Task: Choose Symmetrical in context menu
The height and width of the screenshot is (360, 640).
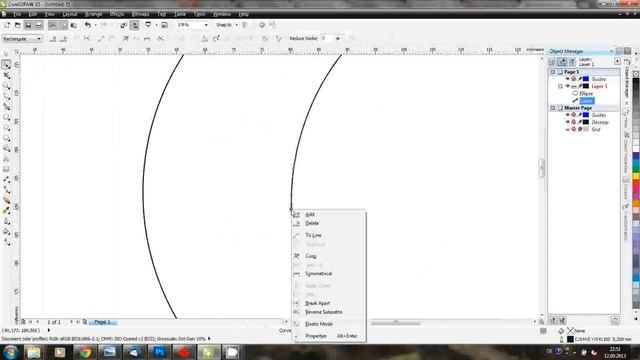Action: point(318,273)
